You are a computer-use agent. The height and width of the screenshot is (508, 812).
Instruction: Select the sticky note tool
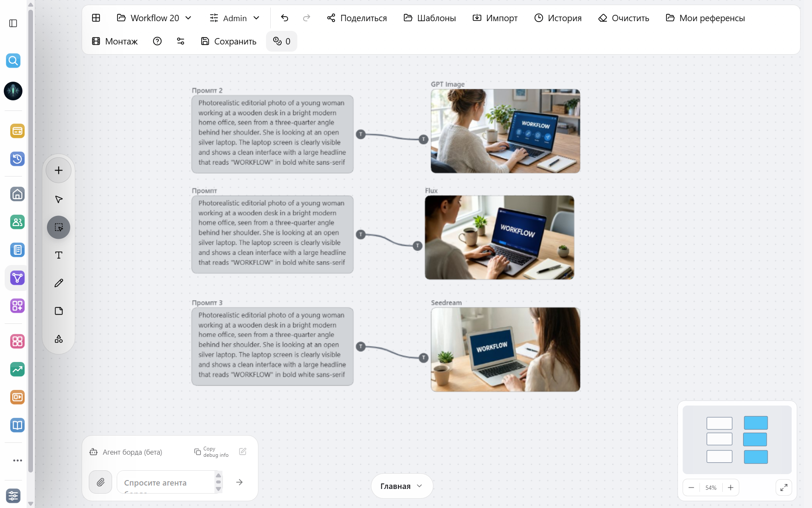coord(58,311)
